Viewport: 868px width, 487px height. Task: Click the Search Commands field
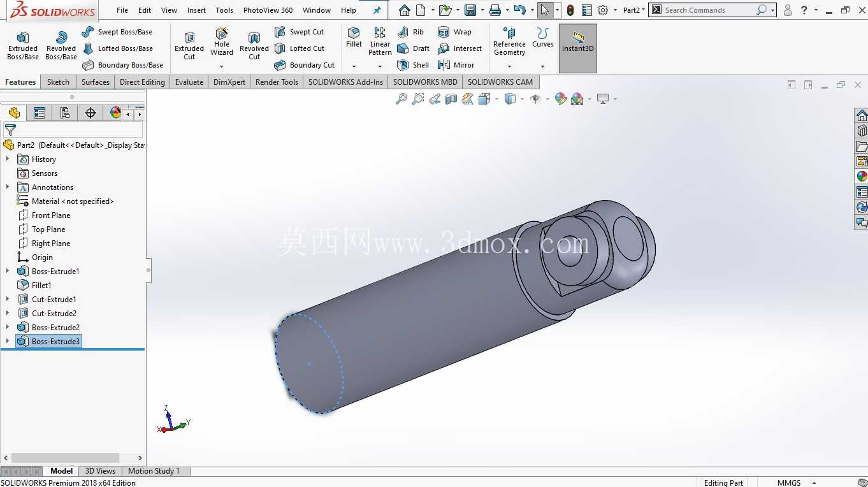point(709,10)
